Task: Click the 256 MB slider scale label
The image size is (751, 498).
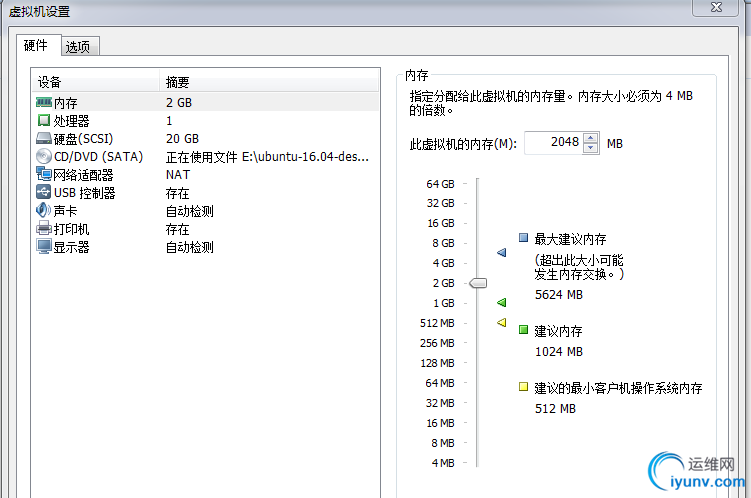Action: [x=437, y=343]
